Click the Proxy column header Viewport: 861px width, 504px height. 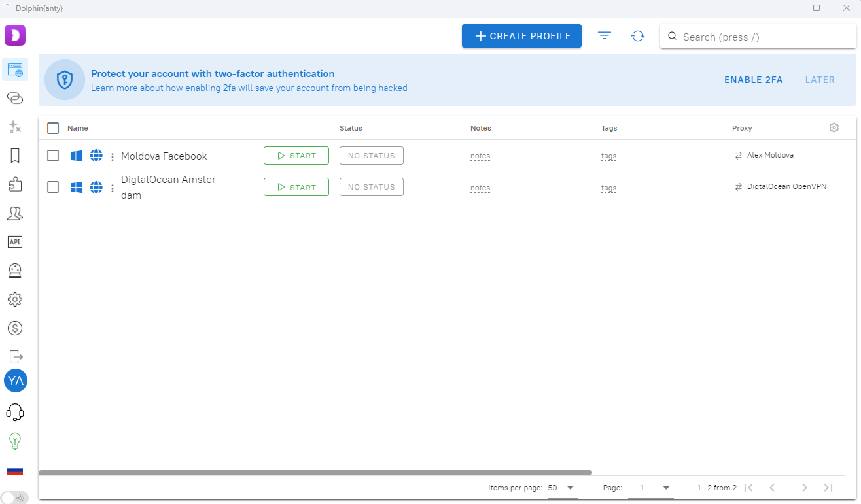742,128
